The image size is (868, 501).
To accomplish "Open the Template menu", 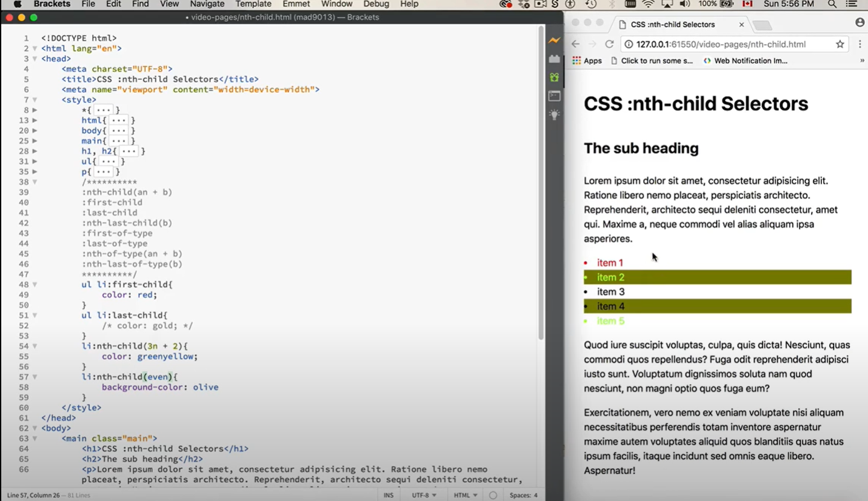I will click(253, 4).
